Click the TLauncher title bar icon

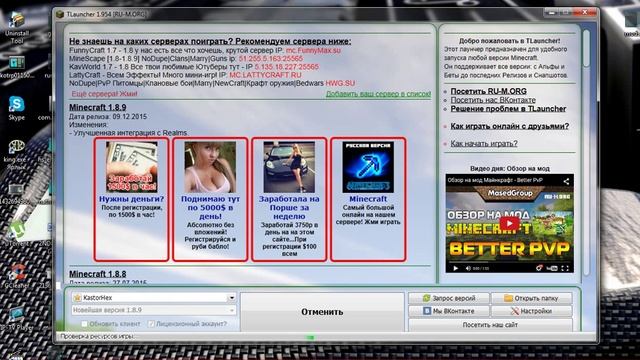click(60, 14)
